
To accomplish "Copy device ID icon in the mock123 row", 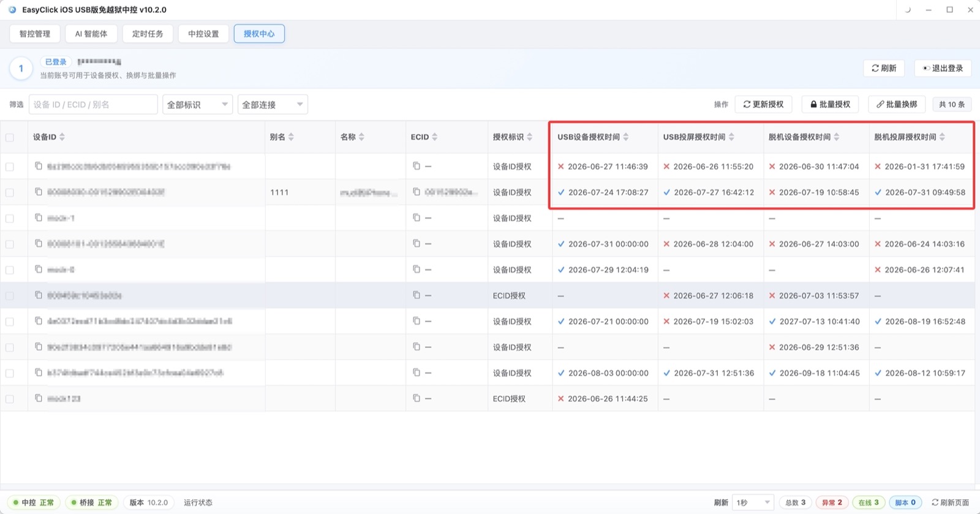I will pos(39,398).
